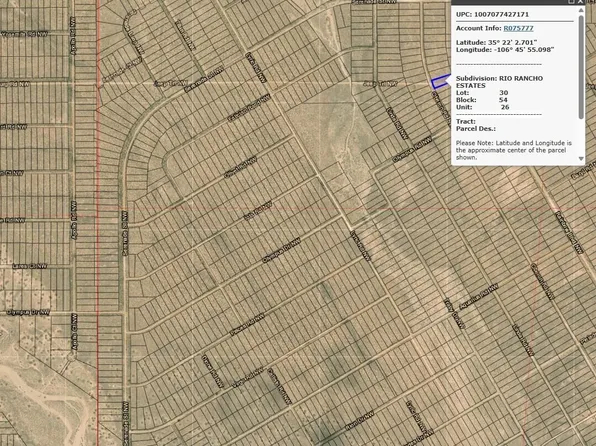Click the popup vertical scrollbar thumb
This screenshot has width=596, height=446.
581,67
